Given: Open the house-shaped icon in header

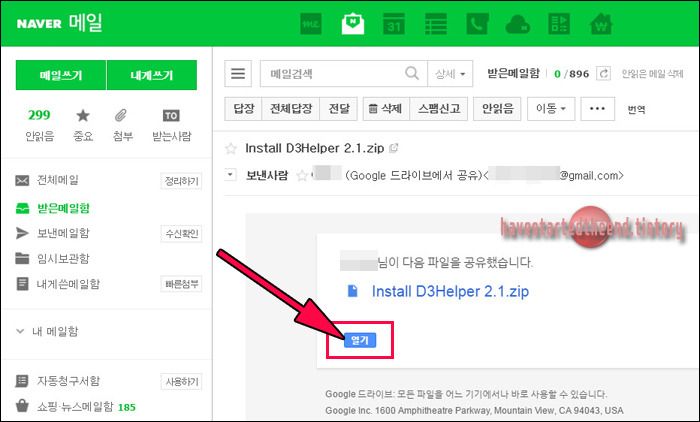Looking at the screenshot, I should click(601, 24).
